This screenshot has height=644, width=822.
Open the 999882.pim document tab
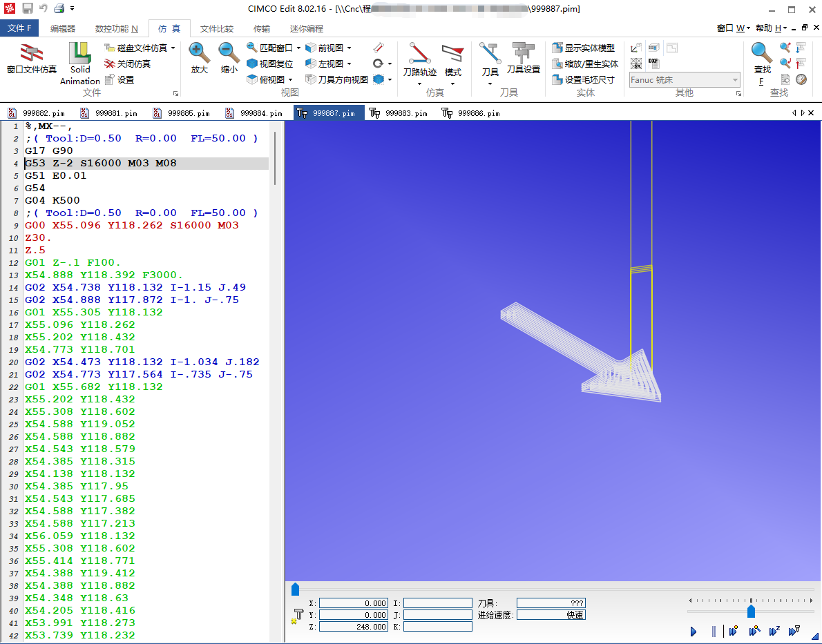pos(37,113)
